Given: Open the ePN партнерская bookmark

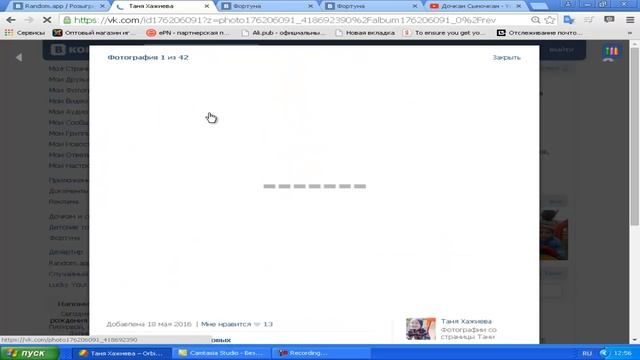Looking at the screenshot, I should [x=188, y=33].
